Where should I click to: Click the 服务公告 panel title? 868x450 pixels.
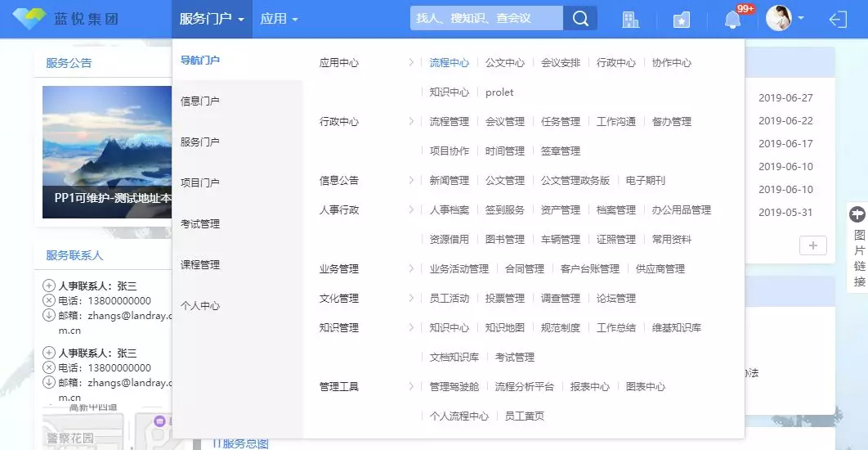pyautogui.click(x=69, y=63)
